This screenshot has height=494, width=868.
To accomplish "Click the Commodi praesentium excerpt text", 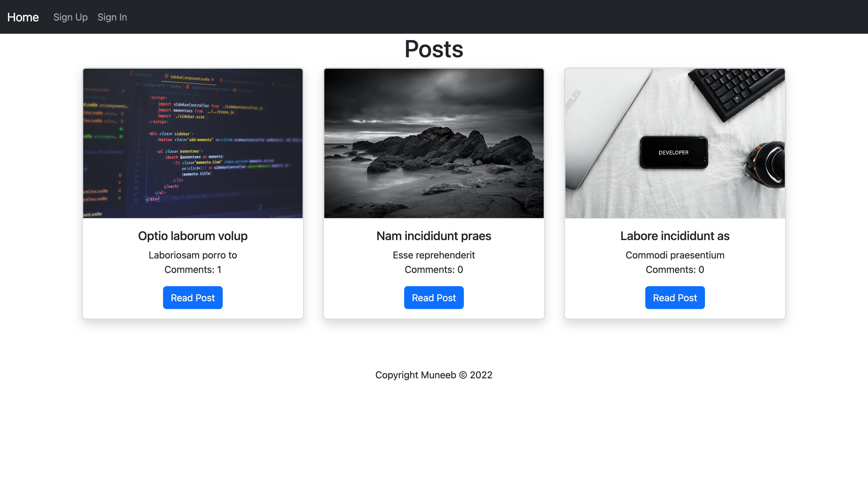I will coord(675,255).
